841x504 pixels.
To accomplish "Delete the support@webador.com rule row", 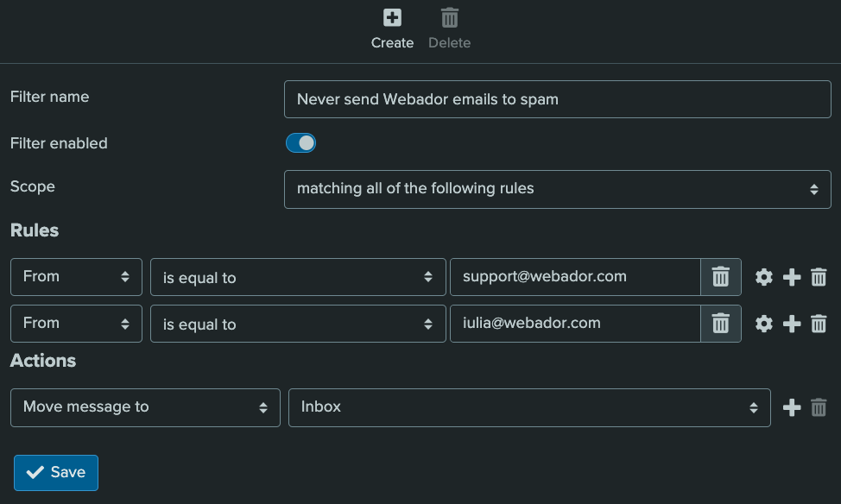I will (819, 277).
